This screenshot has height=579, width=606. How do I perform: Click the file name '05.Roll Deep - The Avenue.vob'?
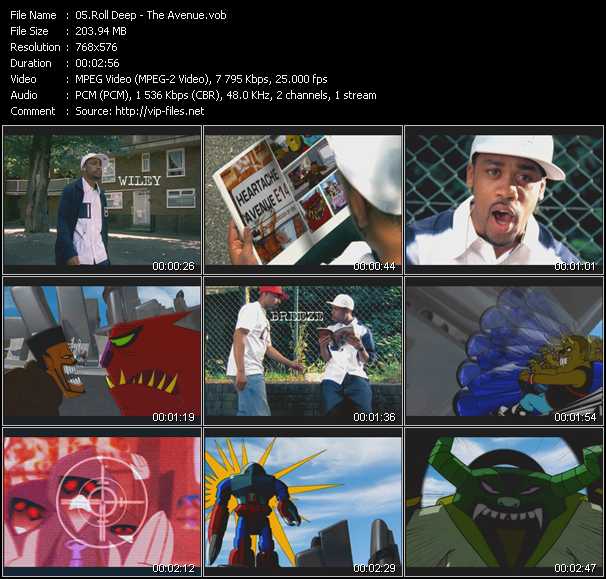(x=151, y=15)
